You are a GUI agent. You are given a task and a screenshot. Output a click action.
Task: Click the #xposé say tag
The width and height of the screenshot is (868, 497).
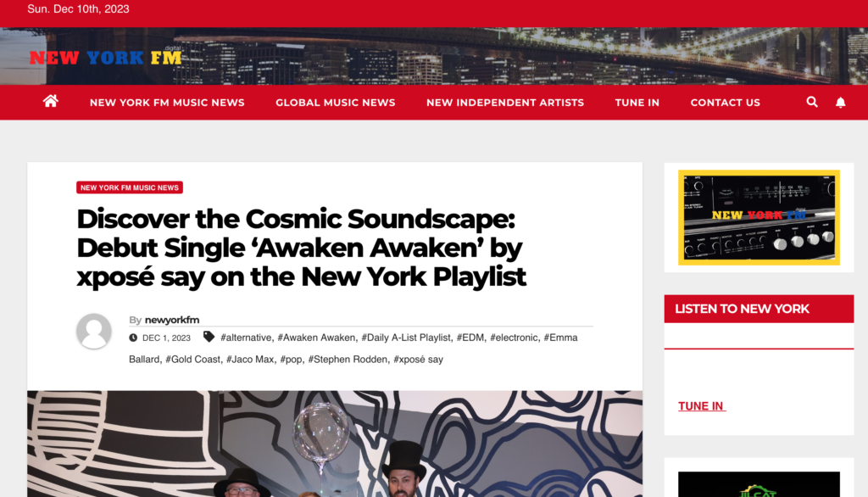click(418, 359)
